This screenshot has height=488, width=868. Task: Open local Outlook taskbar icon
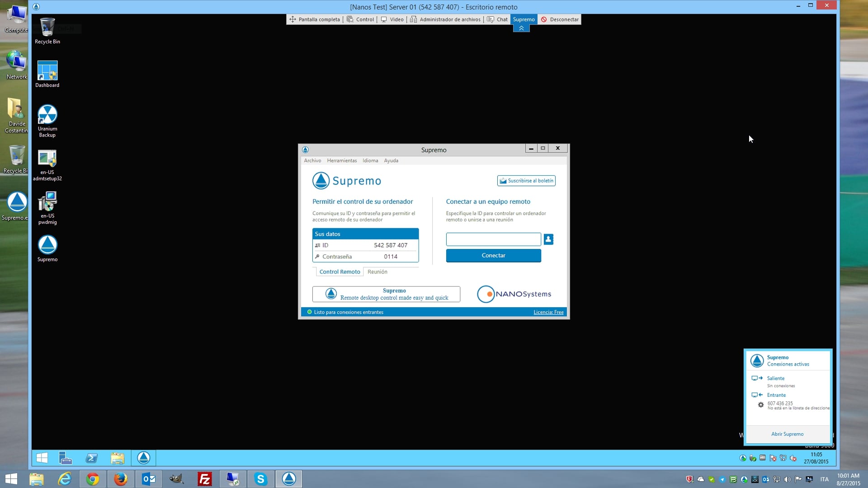tap(149, 479)
